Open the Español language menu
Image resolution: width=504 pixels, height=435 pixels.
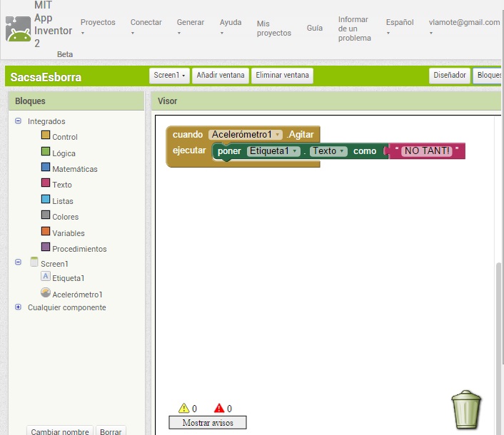click(400, 26)
